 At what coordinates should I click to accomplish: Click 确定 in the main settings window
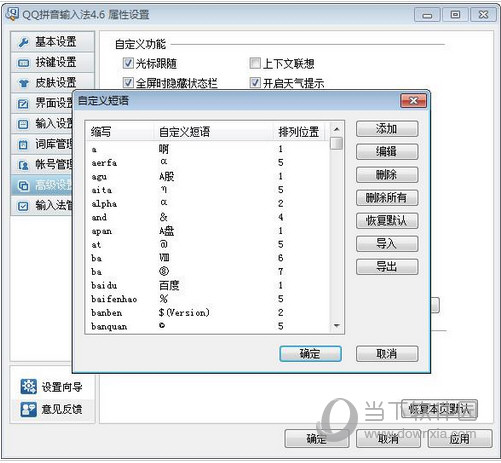tap(317, 439)
